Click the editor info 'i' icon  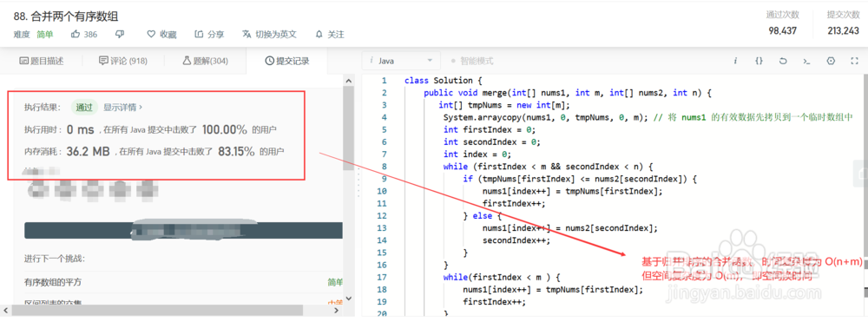[735, 61]
